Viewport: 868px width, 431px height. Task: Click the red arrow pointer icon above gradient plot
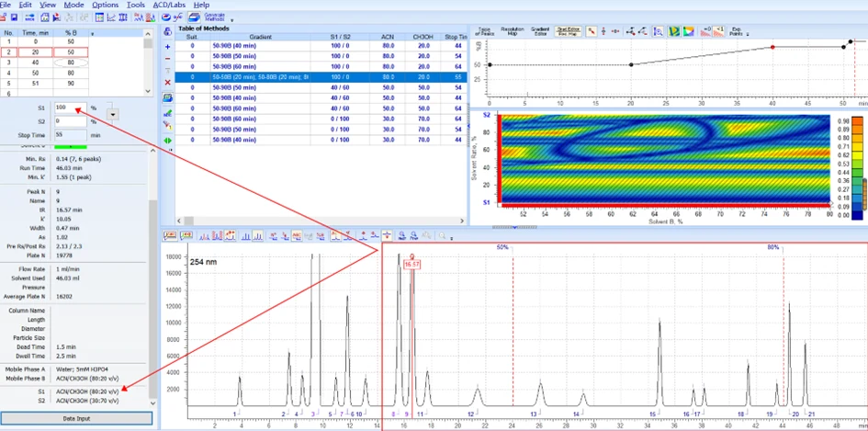[x=592, y=30]
